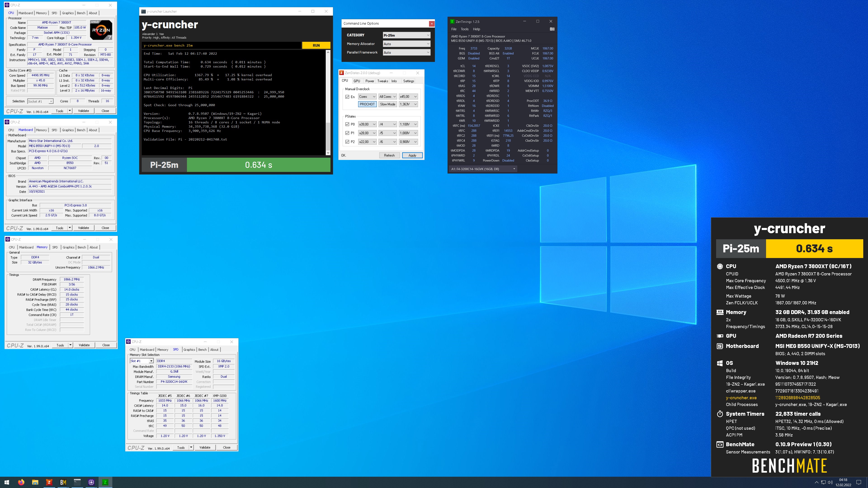Click the ZenStates title bar logo
Image resolution: width=868 pixels, height=488 pixels.
(342, 73)
